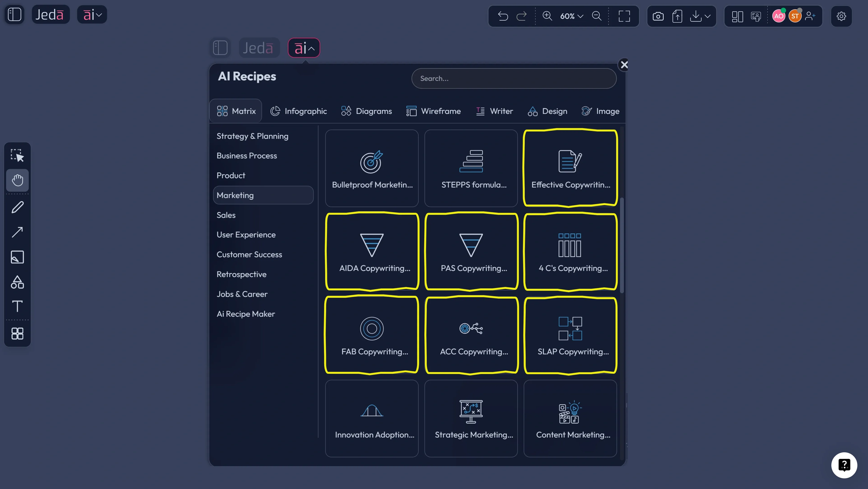
Task: Select the Pen drawing tool
Action: coord(17,207)
